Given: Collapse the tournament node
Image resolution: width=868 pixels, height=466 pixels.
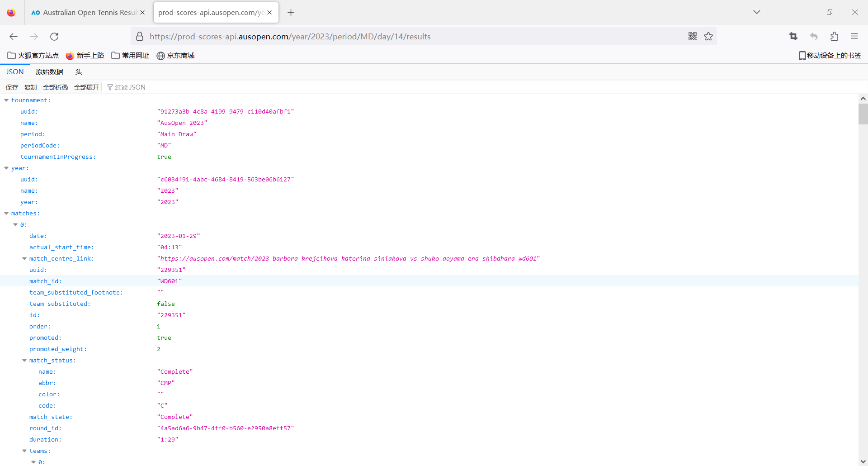Looking at the screenshot, I should click(x=6, y=100).
